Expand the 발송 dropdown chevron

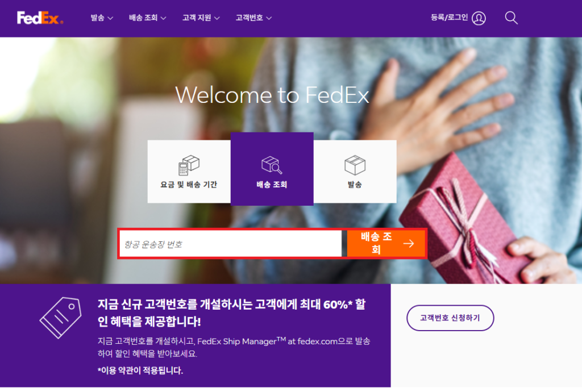coord(110,18)
